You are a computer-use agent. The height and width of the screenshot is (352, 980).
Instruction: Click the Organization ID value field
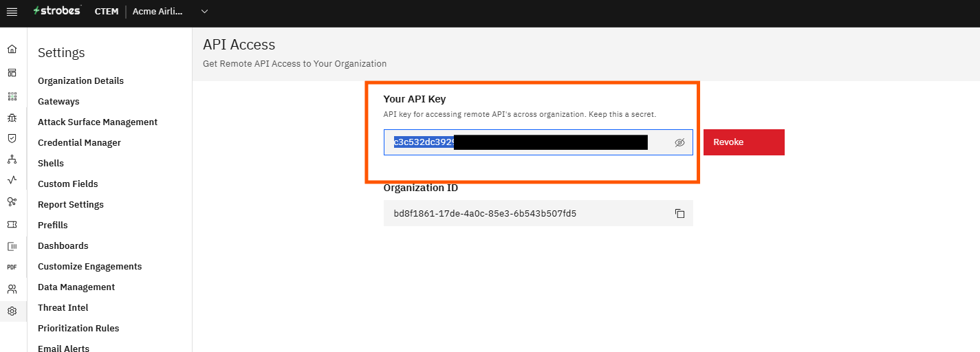coord(538,213)
